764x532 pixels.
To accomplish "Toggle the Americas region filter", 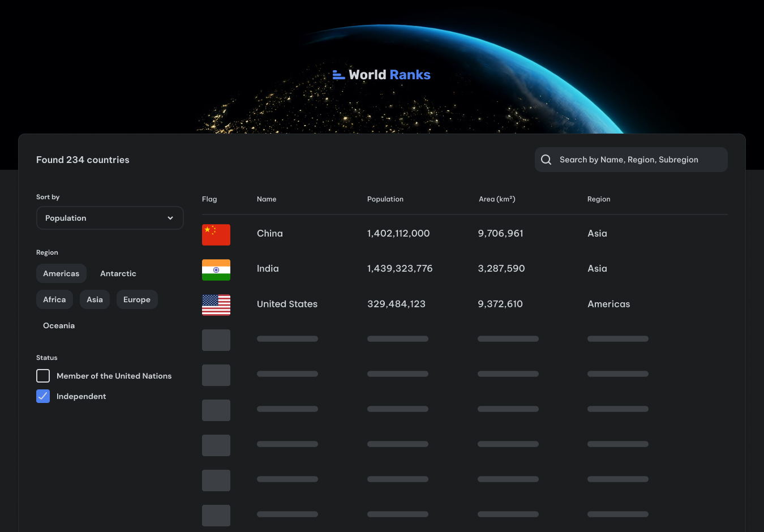I will [x=61, y=273].
